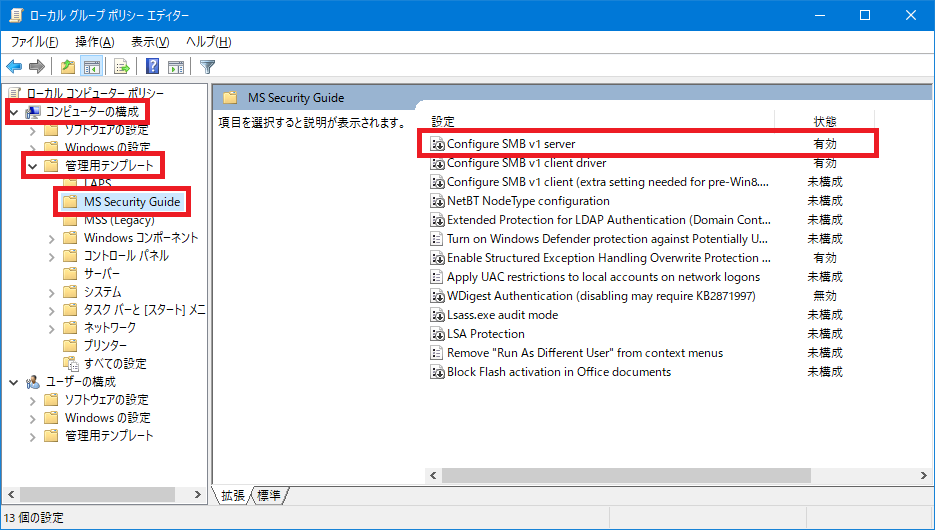Click the blue help question mark icon
The height and width of the screenshot is (530, 935).
152,67
